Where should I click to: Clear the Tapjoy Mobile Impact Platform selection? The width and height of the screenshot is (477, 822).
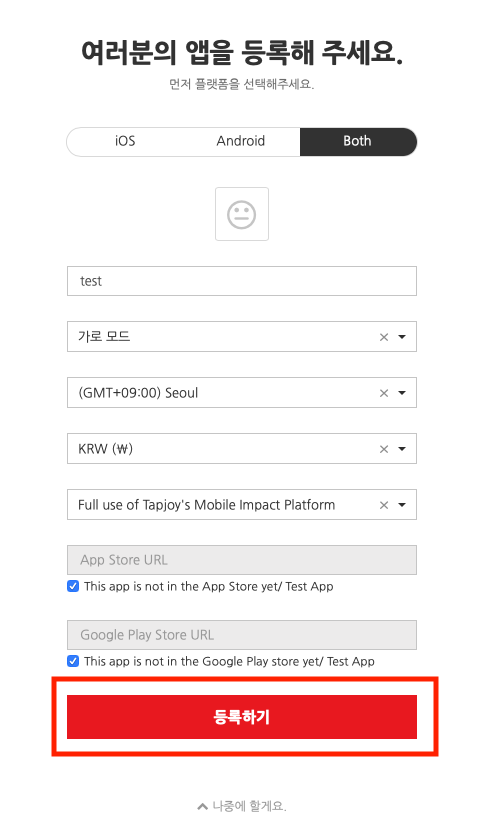[384, 505]
